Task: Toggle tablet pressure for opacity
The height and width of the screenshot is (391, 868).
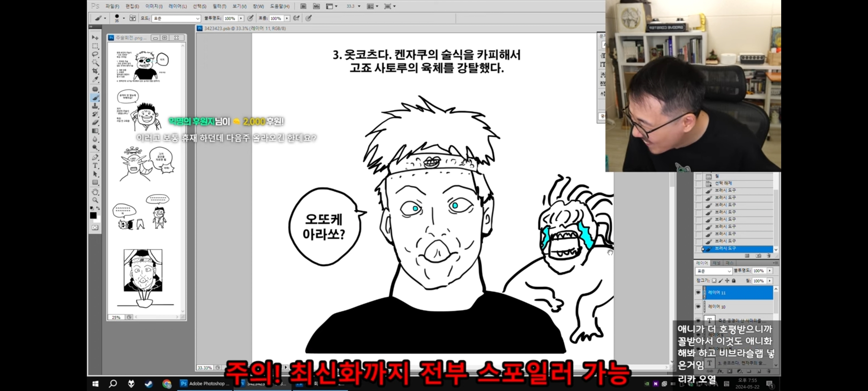Action: (x=250, y=18)
